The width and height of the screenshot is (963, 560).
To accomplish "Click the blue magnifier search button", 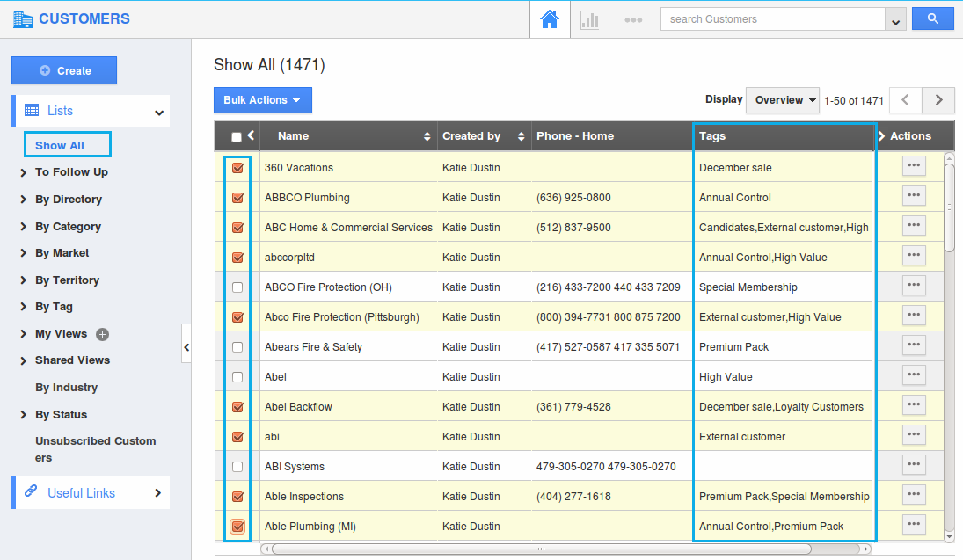I will click(933, 18).
